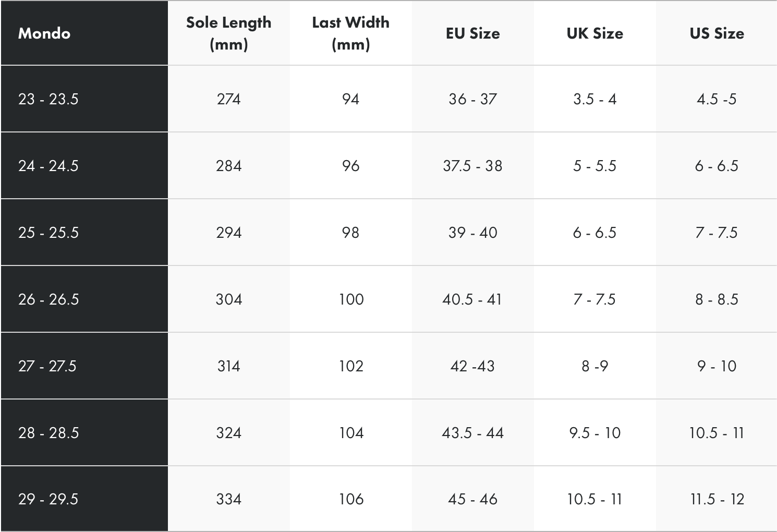Click UK size 9.5 - 10 cell
The image size is (777, 532).
coord(594,433)
